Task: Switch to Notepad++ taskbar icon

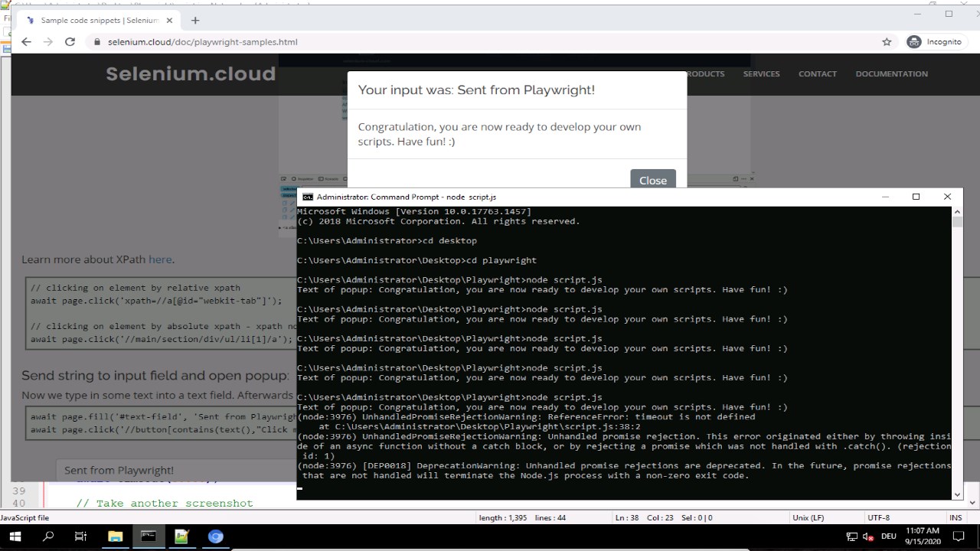Action: click(x=182, y=536)
